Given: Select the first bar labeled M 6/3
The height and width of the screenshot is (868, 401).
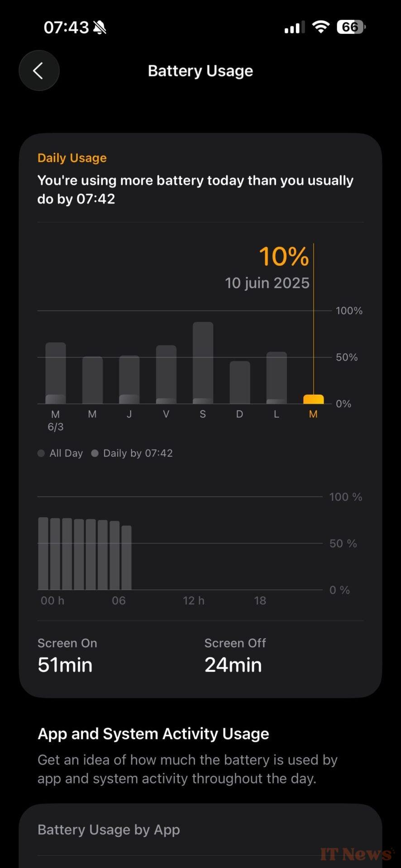Looking at the screenshot, I should tap(56, 373).
